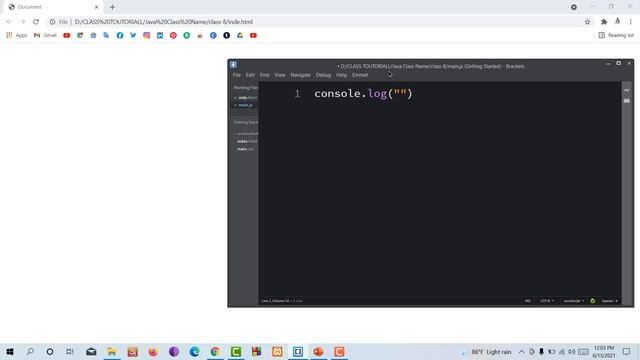Open the Gmail bookmark
Viewport: 640px width, 360px height.
[x=45, y=36]
